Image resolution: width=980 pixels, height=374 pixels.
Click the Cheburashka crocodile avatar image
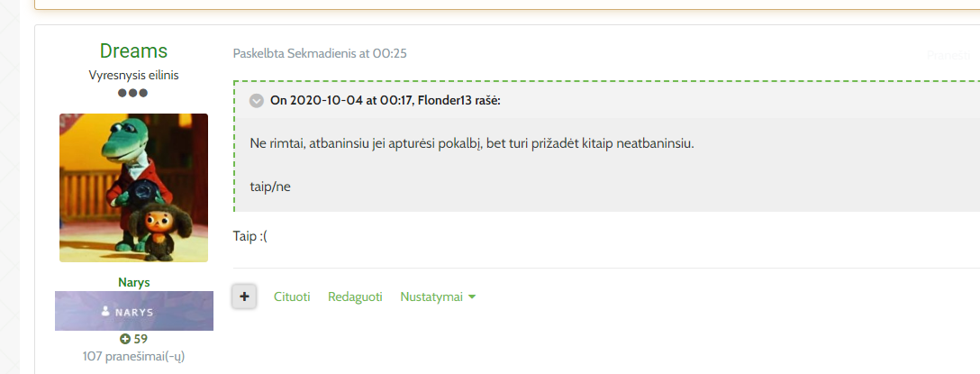pyautogui.click(x=133, y=187)
